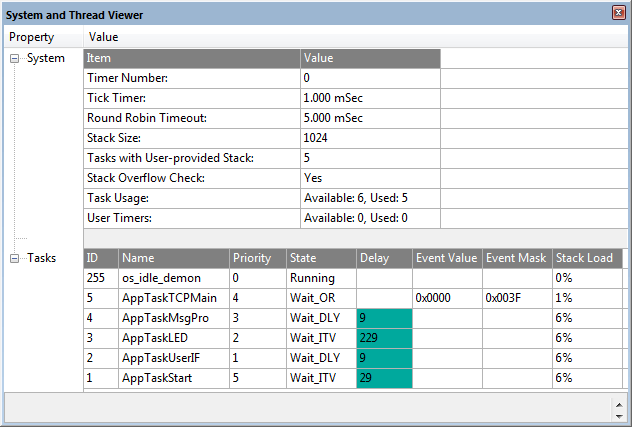Click the Priority column header in Tasks
The height and width of the screenshot is (427, 632).
tap(252, 258)
